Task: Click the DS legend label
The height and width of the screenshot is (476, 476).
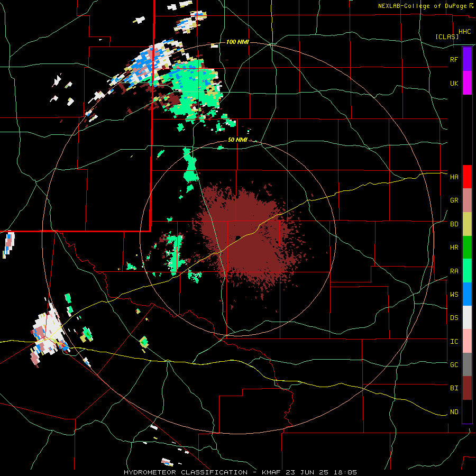Action: [454, 318]
